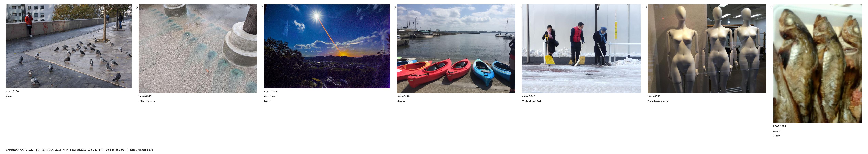Click the LEAF 0138 label
Screen dimensions: 868x154
click(12, 91)
